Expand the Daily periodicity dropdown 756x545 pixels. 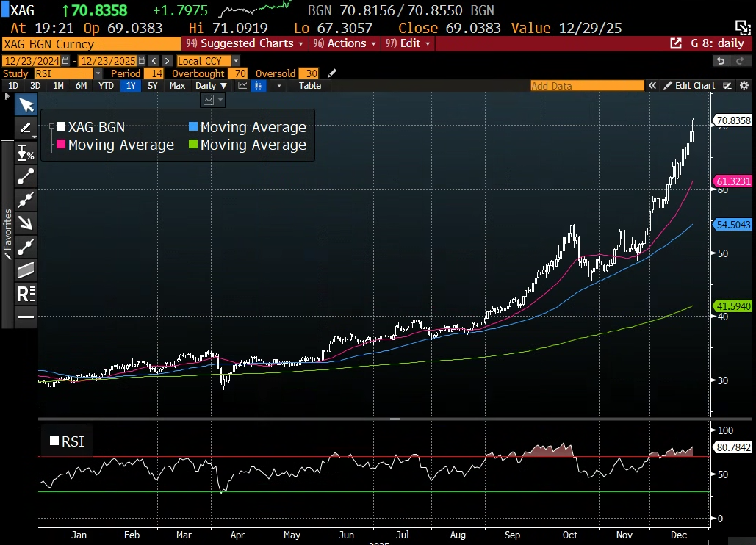click(212, 86)
